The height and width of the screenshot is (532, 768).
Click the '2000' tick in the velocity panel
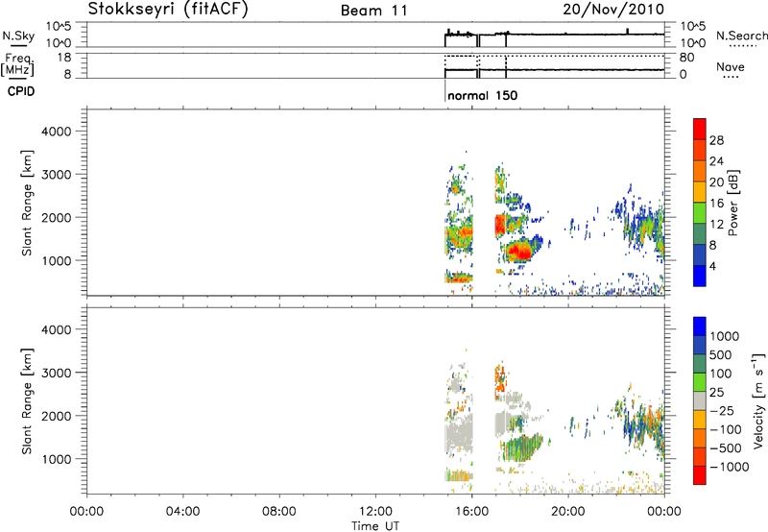[x=57, y=416]
